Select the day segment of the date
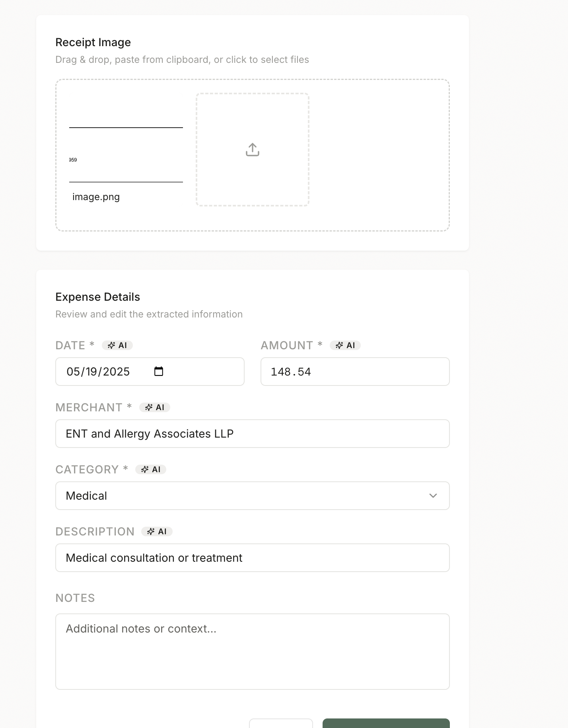 pos(91,372)
